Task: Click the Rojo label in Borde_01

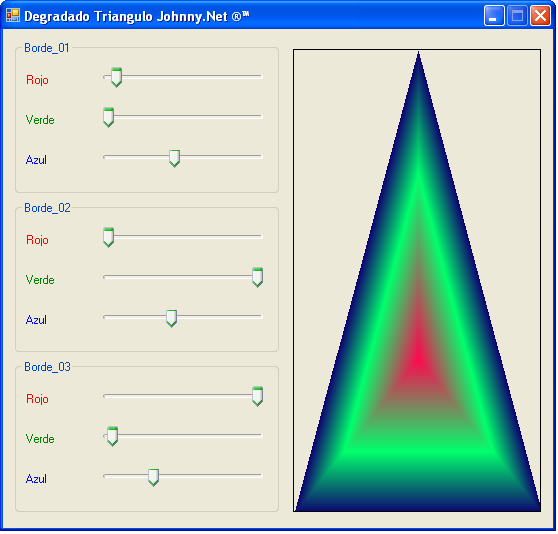Action: [37, 80]
